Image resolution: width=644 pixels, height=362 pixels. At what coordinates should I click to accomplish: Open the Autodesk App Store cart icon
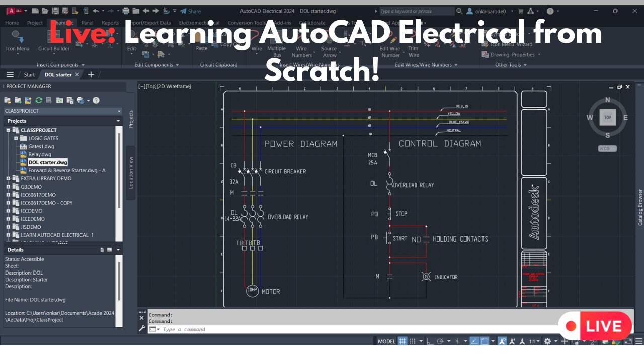(521, 11)
